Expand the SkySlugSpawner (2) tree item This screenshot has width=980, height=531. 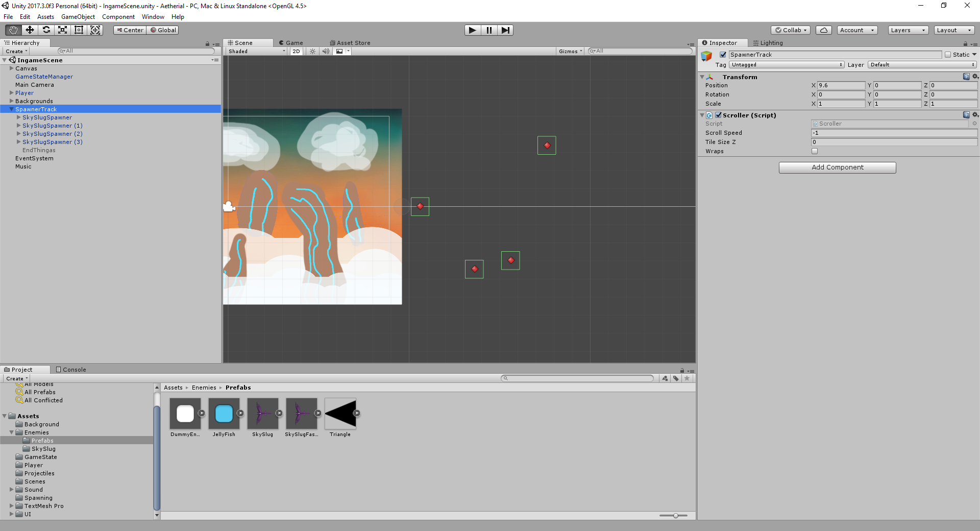19,134
